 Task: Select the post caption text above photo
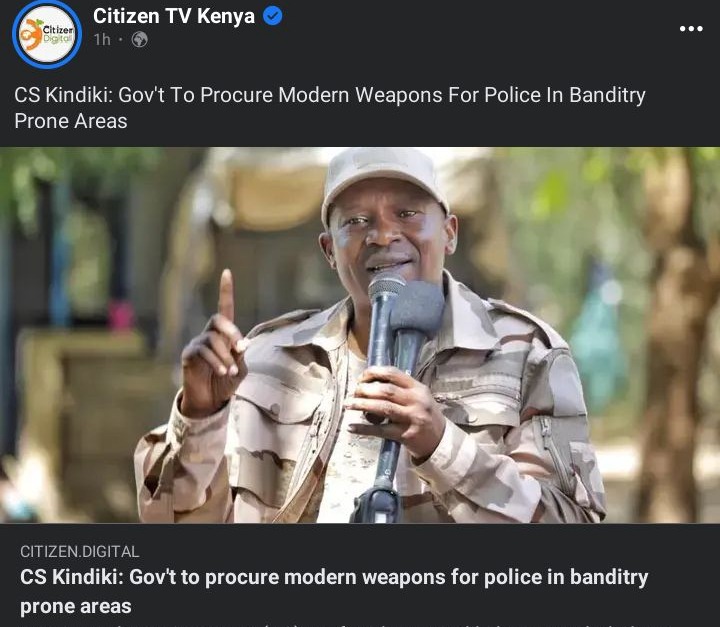[330, 108]
